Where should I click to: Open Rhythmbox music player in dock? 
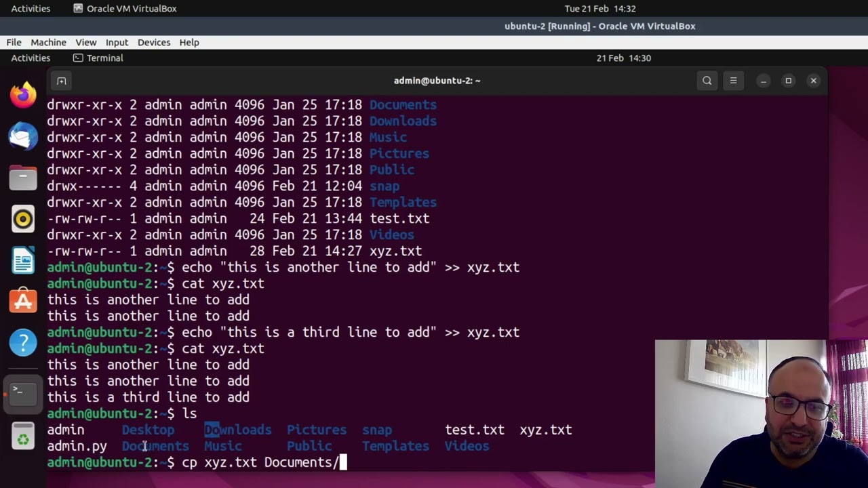pyautogui.click(x=23, y=219)
